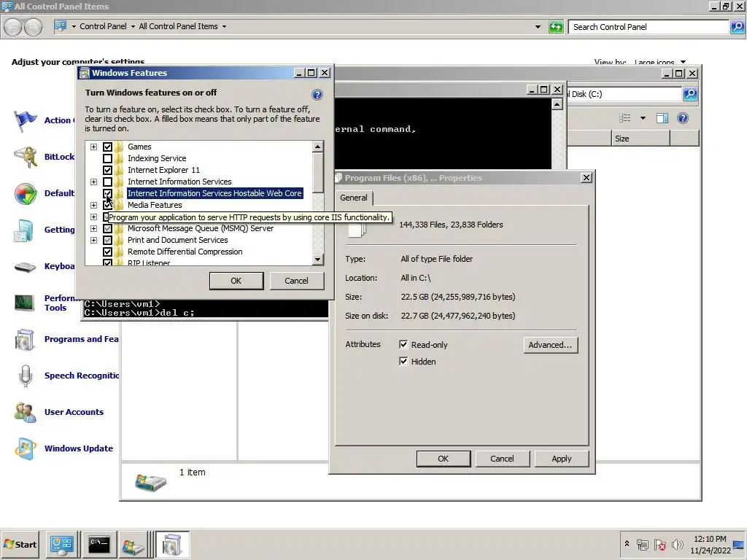This screenshot has height=560, width=747.
Task: Click the change view icon in Explorer
Action: point(624,118)
